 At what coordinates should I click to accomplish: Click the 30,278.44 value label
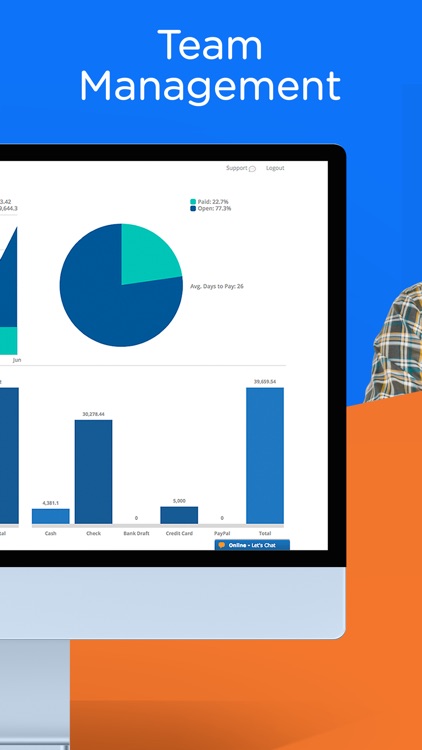(93, 414)
